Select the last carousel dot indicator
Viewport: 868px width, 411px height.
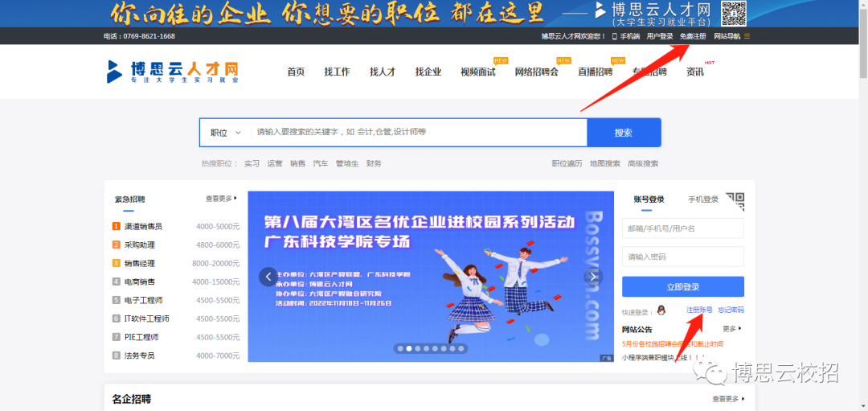point(461,348)
